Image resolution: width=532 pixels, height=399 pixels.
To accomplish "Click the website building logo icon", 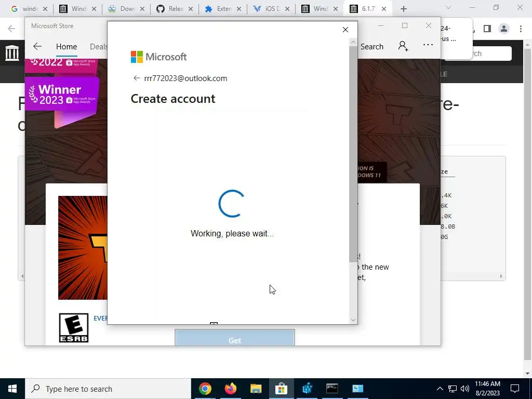I will point(12,53).
